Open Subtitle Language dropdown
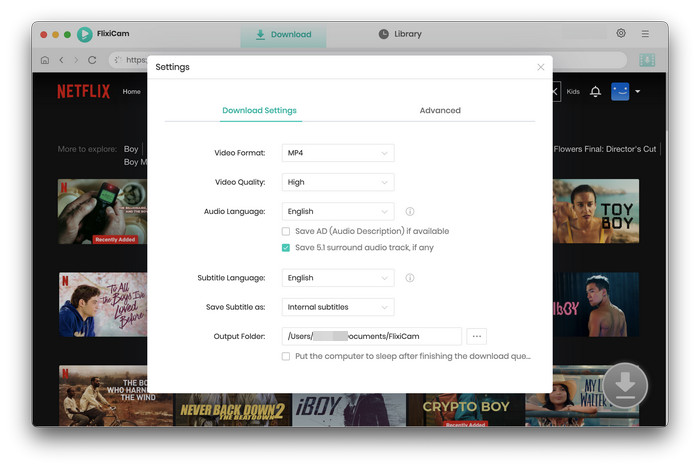The height and width of the screenshot is (469, 700). click(x=338, y=278)
